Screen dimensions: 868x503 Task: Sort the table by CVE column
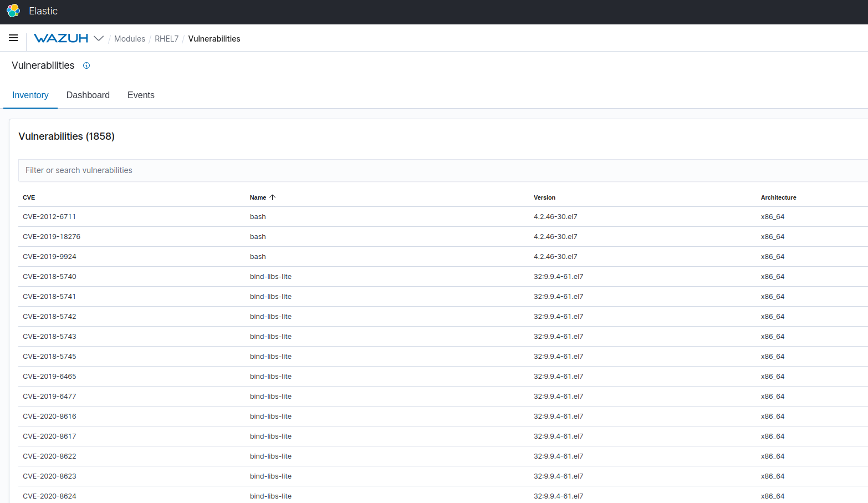click(28, 197)
